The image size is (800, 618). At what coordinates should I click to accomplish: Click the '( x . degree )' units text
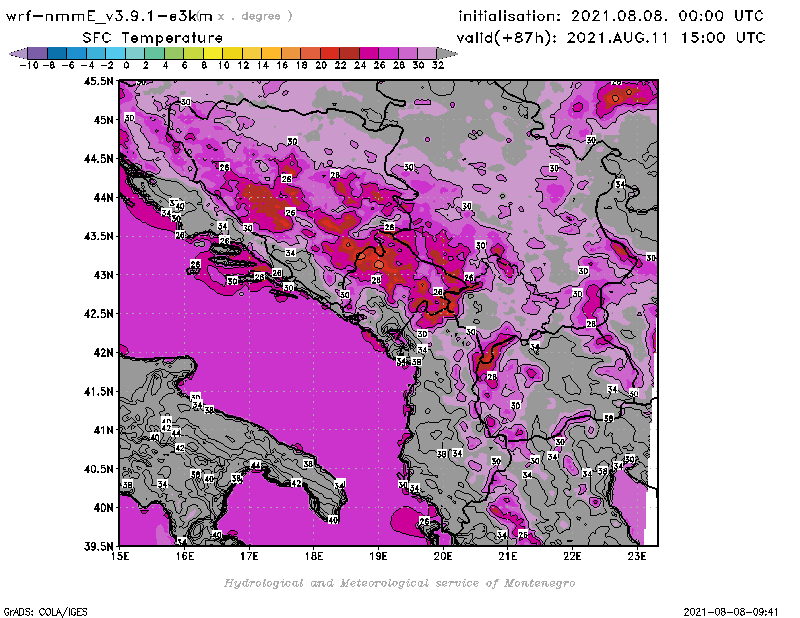(245, 16)
